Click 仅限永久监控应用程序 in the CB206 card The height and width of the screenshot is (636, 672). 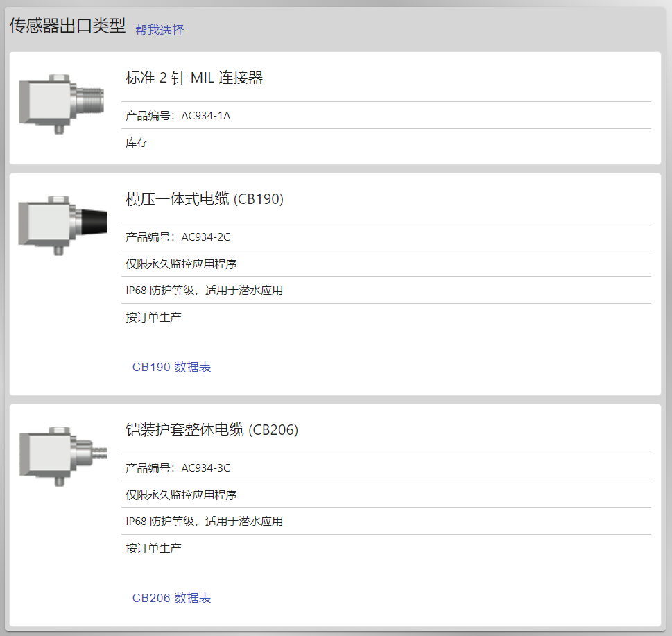coord(181,495)
